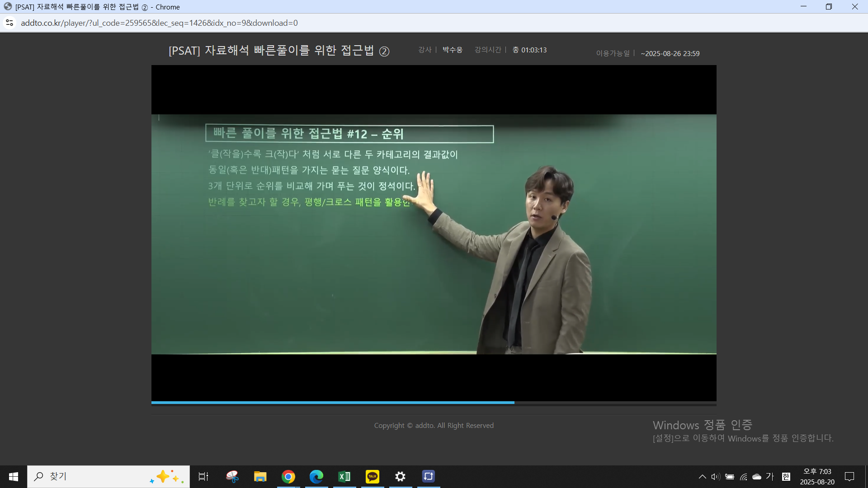Open Settings gear in taskbar

tap(400, 477)
